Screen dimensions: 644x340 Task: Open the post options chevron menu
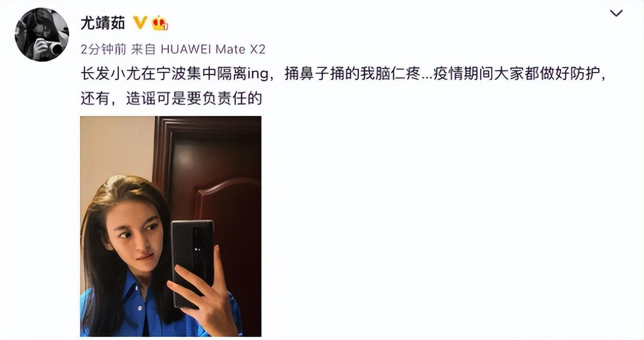click(616, 13)
